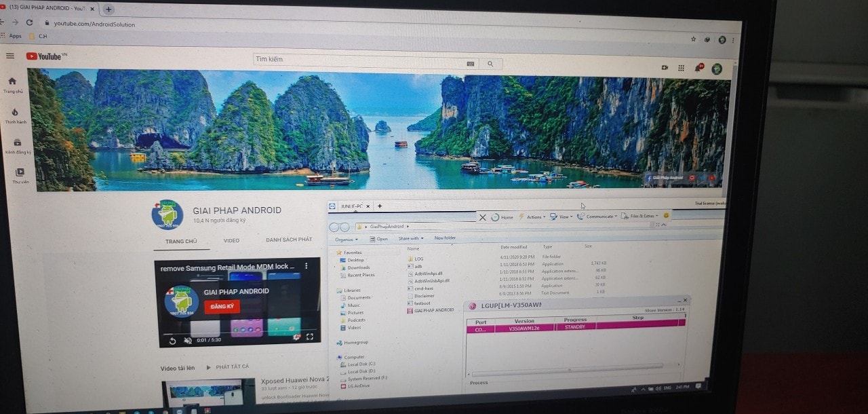Image resolution: width=868 pixels, height=414 pixels.
Task: Click the YouTube search magnifier button
Action: (x=490, y=64)
